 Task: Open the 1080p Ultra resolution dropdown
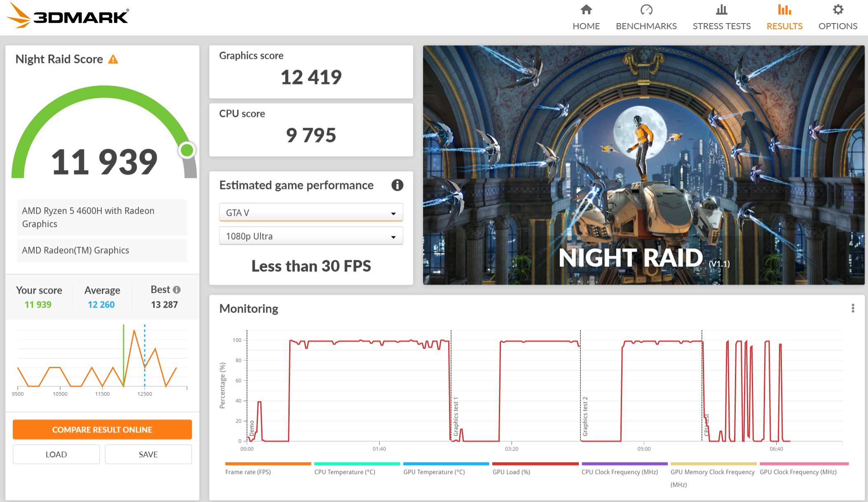coord(311,236)
